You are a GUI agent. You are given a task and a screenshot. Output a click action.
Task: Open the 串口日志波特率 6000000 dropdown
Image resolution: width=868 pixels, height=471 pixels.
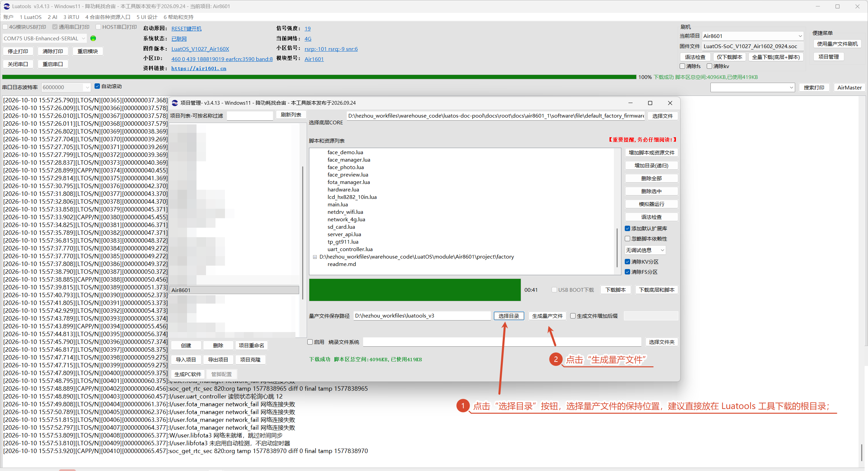tap(66, 87)
